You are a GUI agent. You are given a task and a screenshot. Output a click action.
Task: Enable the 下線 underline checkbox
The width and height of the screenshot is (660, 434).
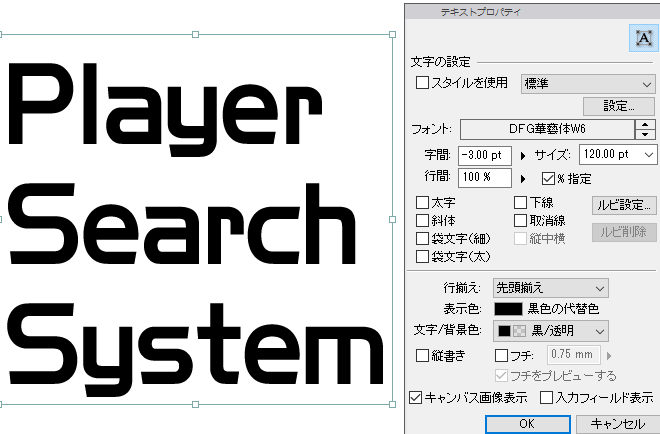(520, 202)
